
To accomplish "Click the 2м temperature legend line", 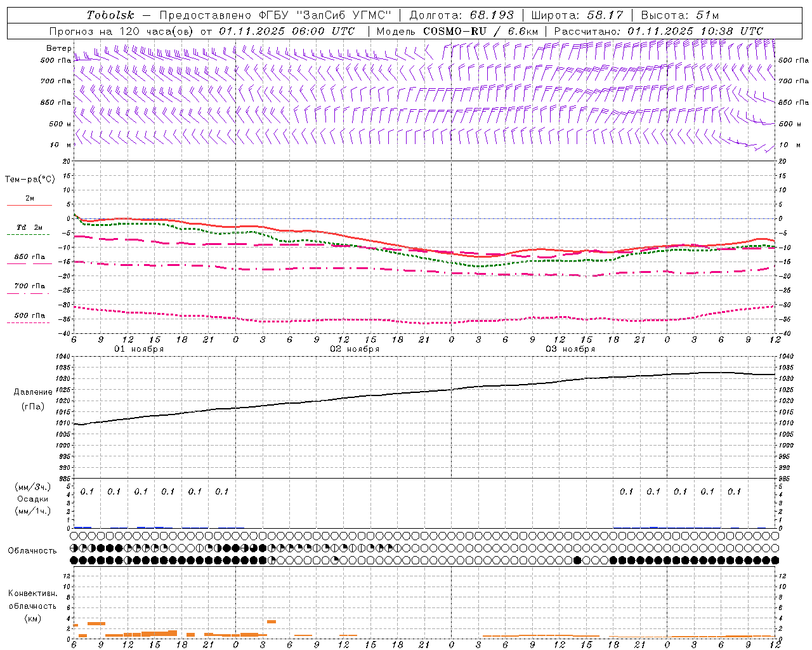I will [x=29, y=205].
